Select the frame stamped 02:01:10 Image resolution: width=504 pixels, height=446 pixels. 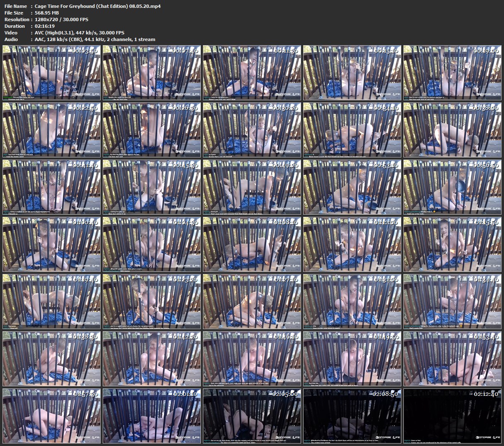pos(152,416)
